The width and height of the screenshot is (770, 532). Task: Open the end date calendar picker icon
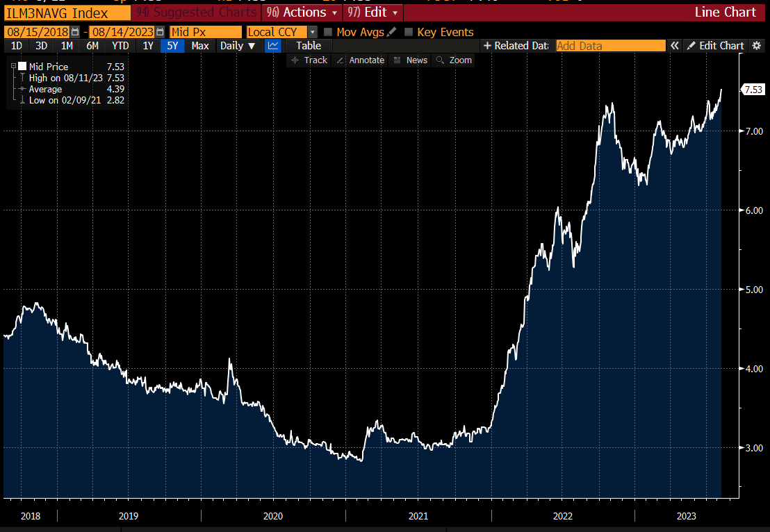point(160,32)
